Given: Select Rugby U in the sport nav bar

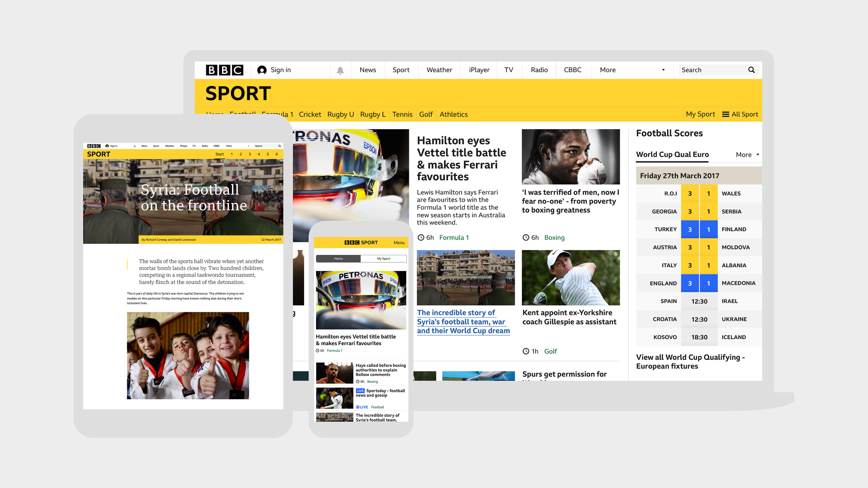Looking at the screenshot, I should (x=340, y=114).
